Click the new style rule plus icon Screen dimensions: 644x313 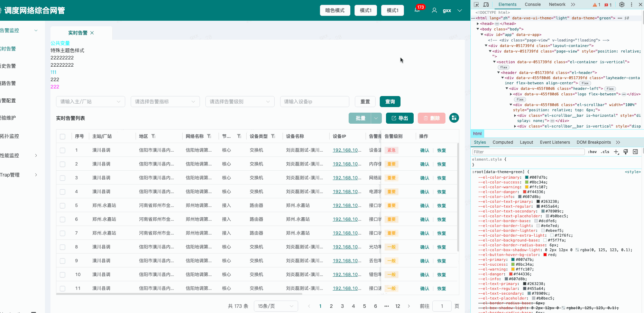coord(616,152)
